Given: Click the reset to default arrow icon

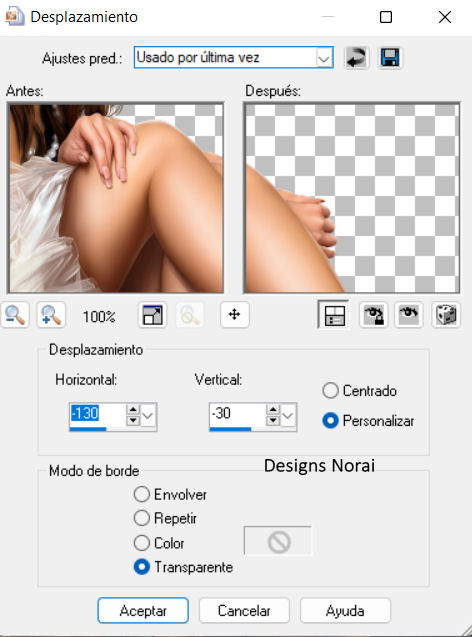Looking at the screenshot, I should [357, 57].
